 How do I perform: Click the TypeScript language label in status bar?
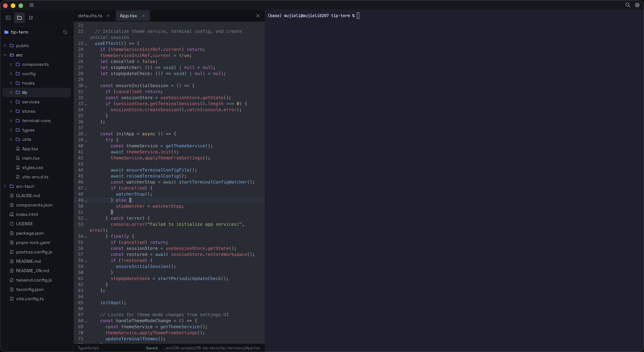click(x=88, y=348)
